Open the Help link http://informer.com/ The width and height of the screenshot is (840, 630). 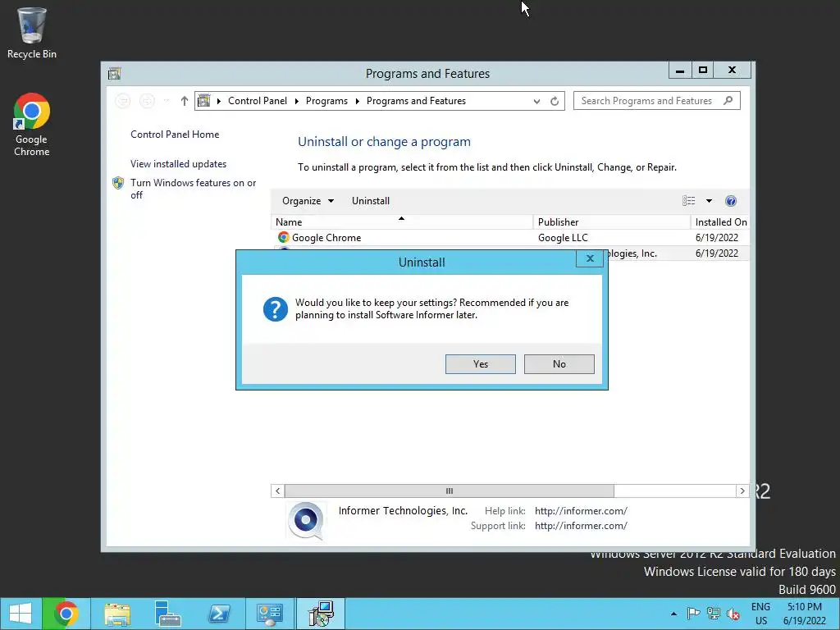tap(581, 511)
